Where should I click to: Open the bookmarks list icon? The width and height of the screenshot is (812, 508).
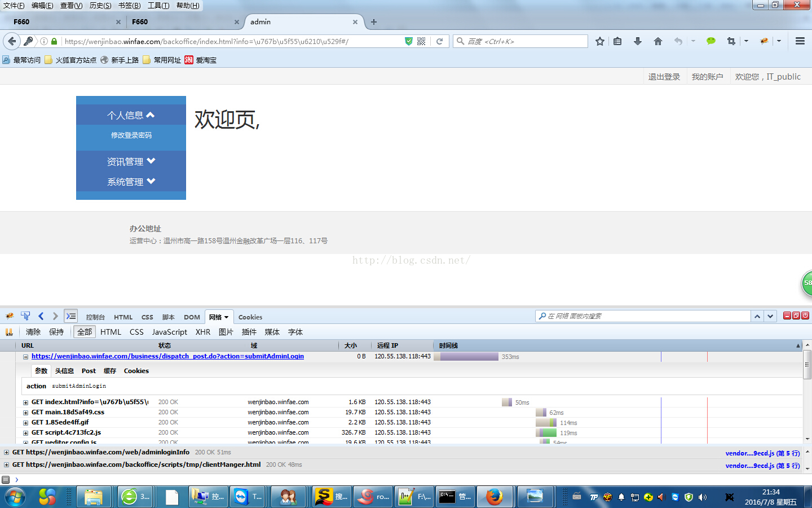[x=617, y=41]
